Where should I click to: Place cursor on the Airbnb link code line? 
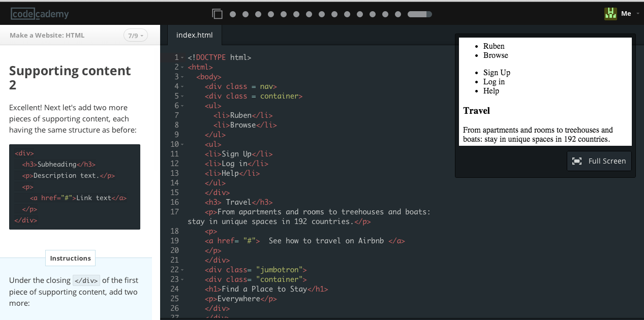pos(305,241)
